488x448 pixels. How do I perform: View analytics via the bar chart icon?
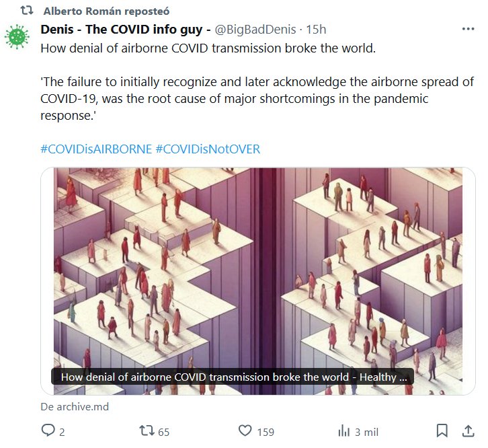point(344,431)
